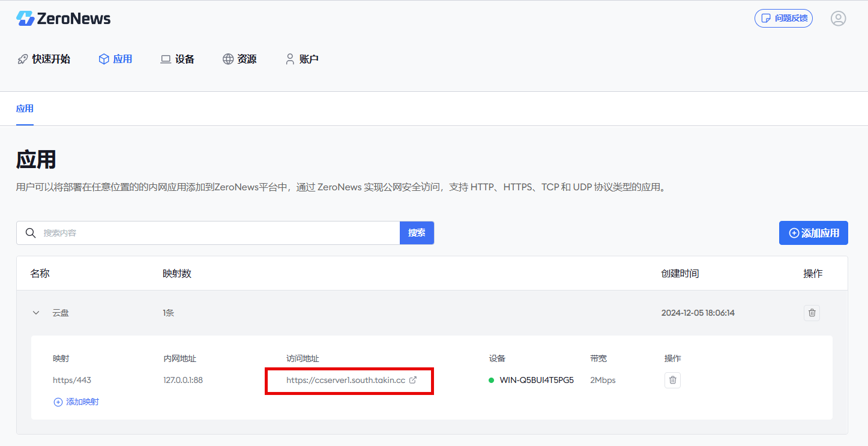Delete the https/443 mapping via trash icon
868x446 pixels.
coord(672,380)
